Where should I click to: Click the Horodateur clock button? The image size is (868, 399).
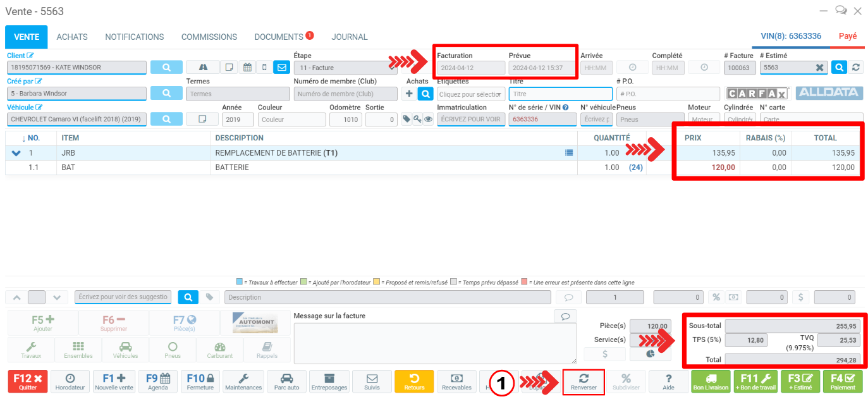[70, 381]
